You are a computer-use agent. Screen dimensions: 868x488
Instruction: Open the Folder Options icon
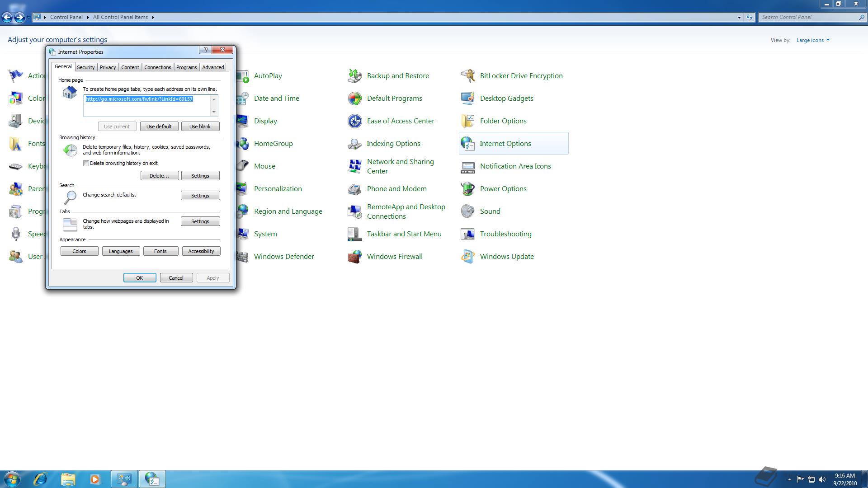468,121
